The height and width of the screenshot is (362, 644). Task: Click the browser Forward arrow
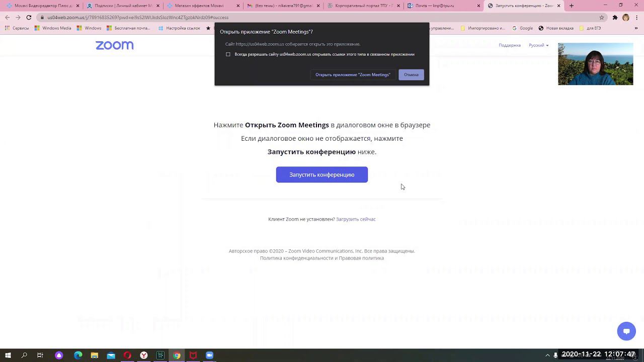[x=18, y=17]
